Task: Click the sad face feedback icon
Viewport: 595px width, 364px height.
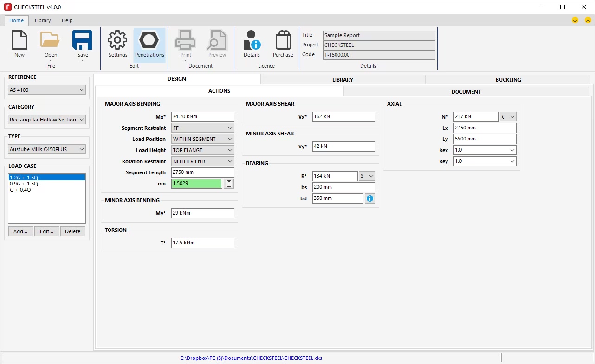Action: (x=588, y=20)
